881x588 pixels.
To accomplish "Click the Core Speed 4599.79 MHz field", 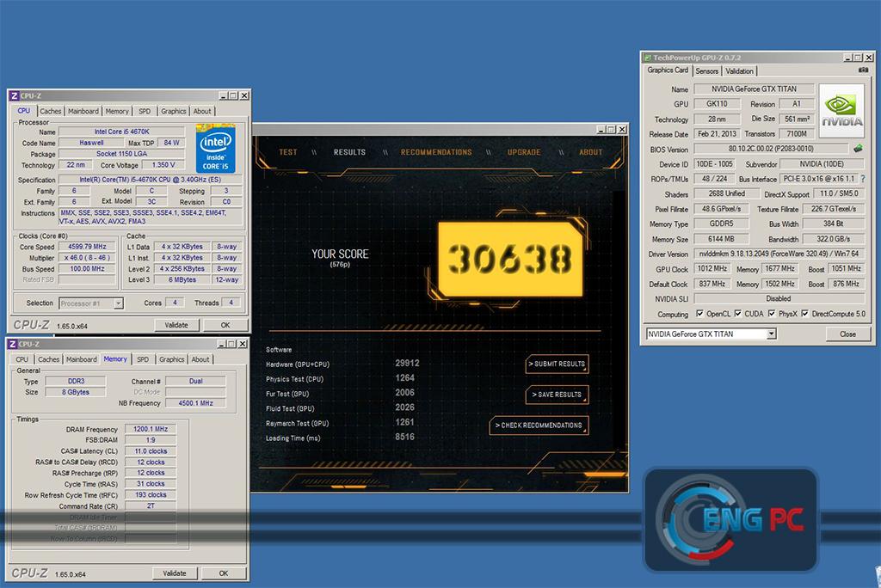I will [87, 247].
